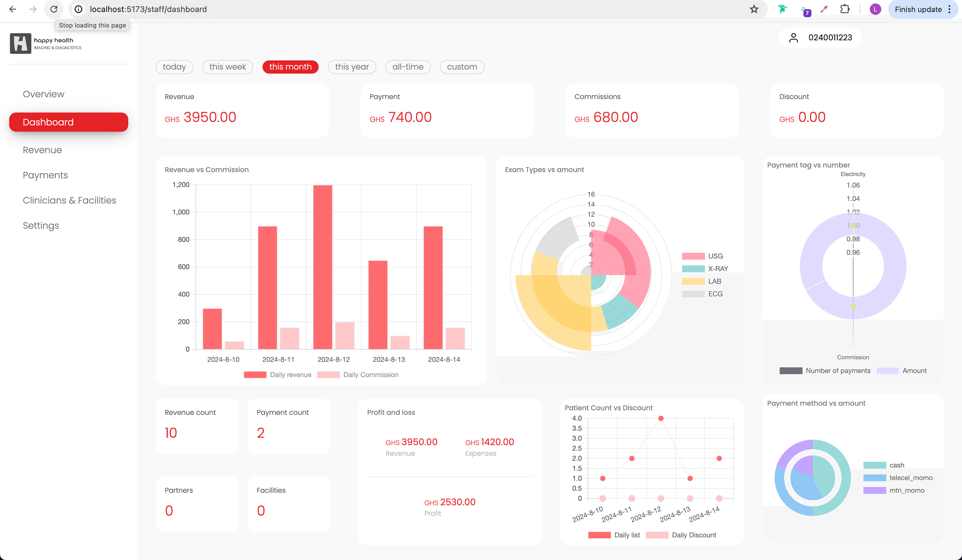Select the custom date range filter
Image resolution: width=962 pixels, height=560 pixels.
click(x=462, y=67)
